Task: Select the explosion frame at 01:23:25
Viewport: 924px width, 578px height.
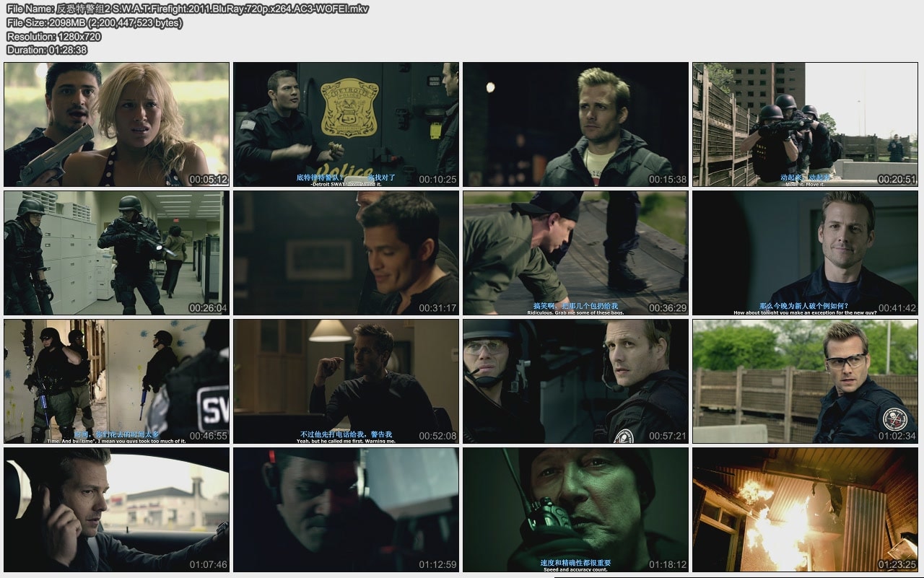Action: tap(805, 509)
